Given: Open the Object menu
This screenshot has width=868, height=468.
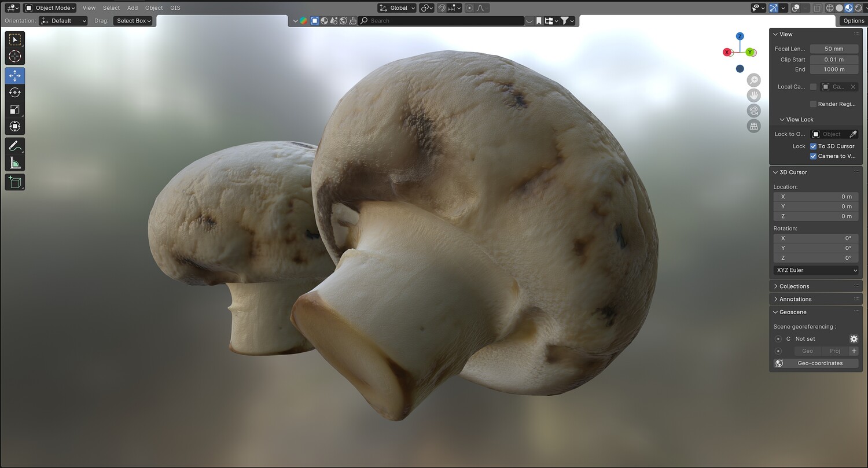Looking at the screenshot, I should [x=154, y=8].
